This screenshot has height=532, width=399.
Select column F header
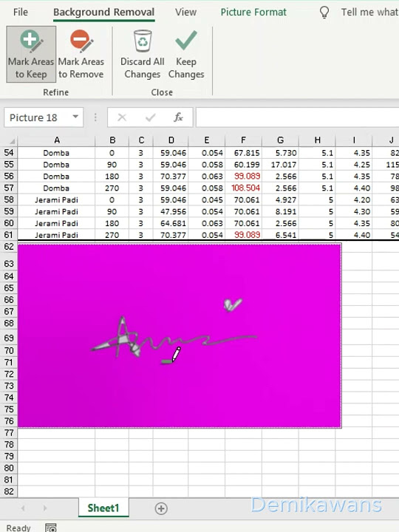click(x=243, y=140)
